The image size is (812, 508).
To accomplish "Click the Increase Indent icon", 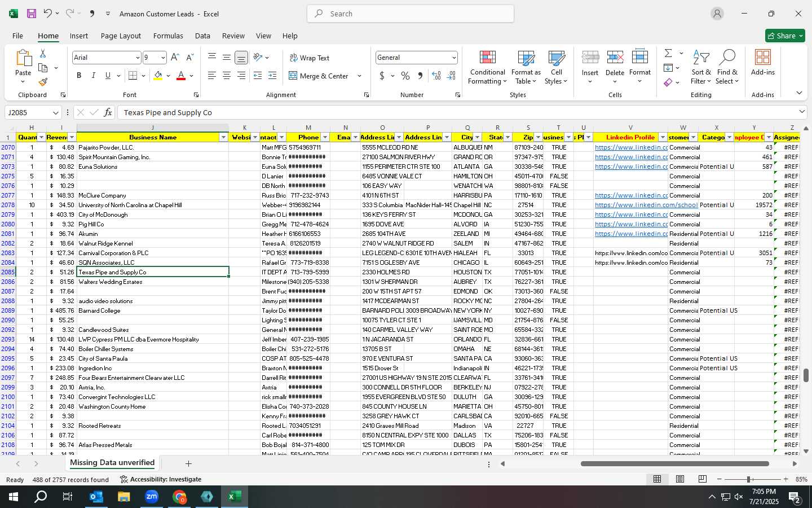I will [272, 76].
